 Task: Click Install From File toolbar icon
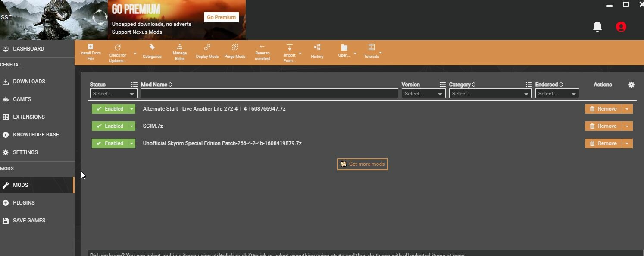tap(91, 53)
